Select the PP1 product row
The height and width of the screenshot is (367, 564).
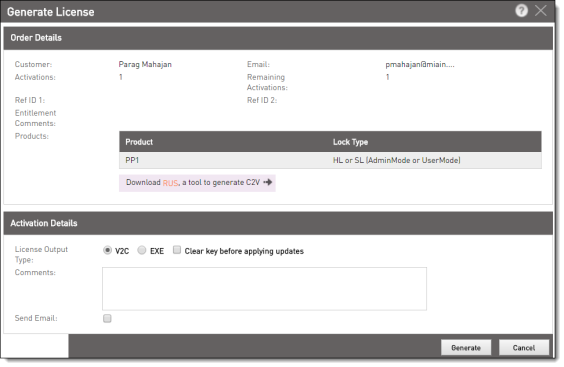pyautogui.click(x=330, y=160)
